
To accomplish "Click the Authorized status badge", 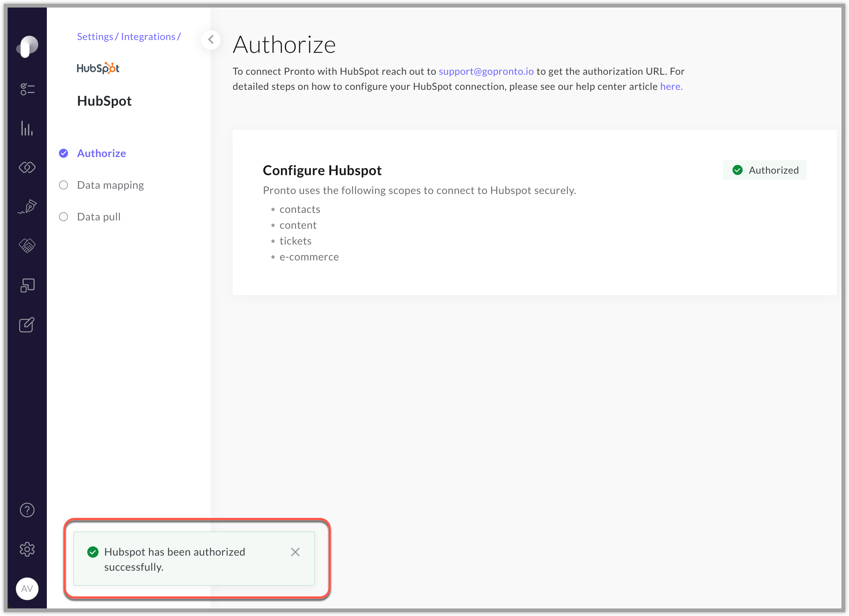I will coord(764,170).
